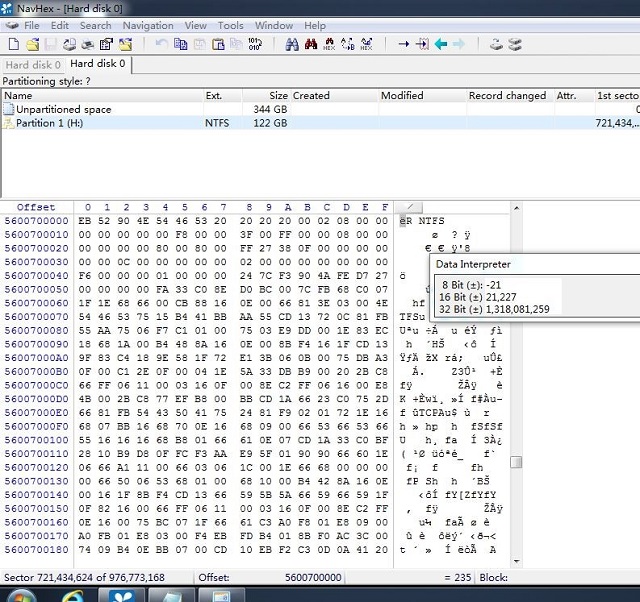
Task: Click the Print icon in toolbar
Action: 88,44
